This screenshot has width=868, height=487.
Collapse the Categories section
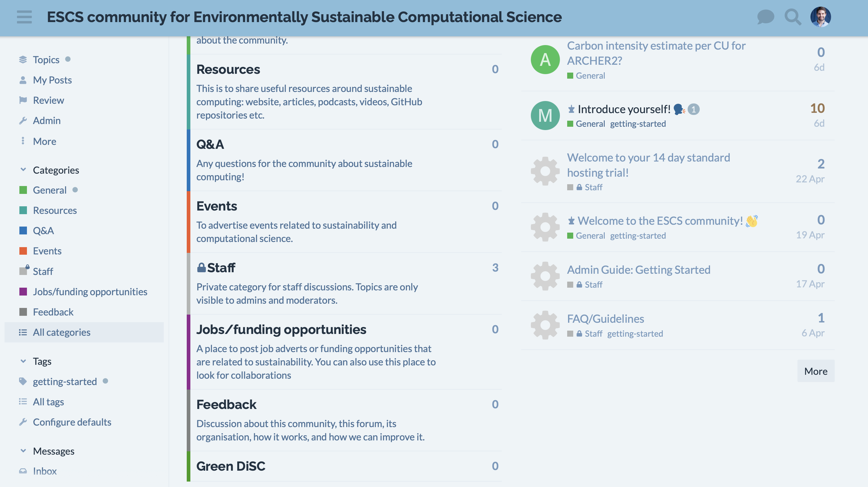click(23, 170)
